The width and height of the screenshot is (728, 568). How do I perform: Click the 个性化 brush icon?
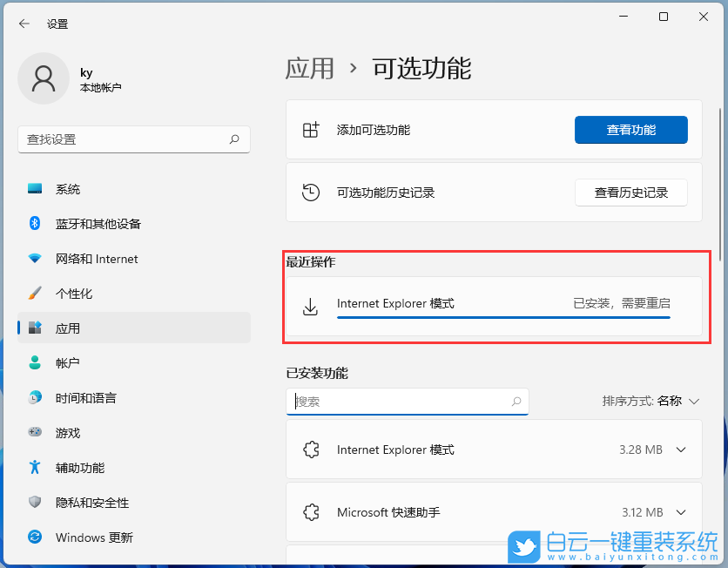(34, 294)
